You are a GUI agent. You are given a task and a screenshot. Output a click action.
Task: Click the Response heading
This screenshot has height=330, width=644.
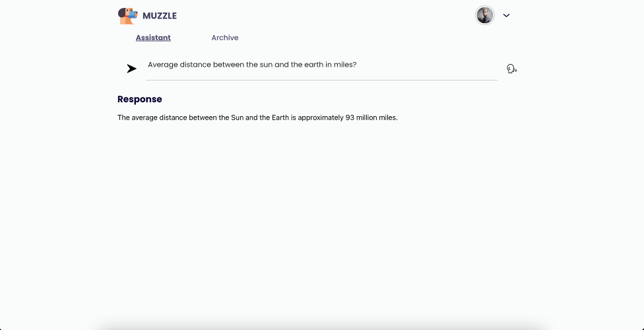tap(140, 99)
